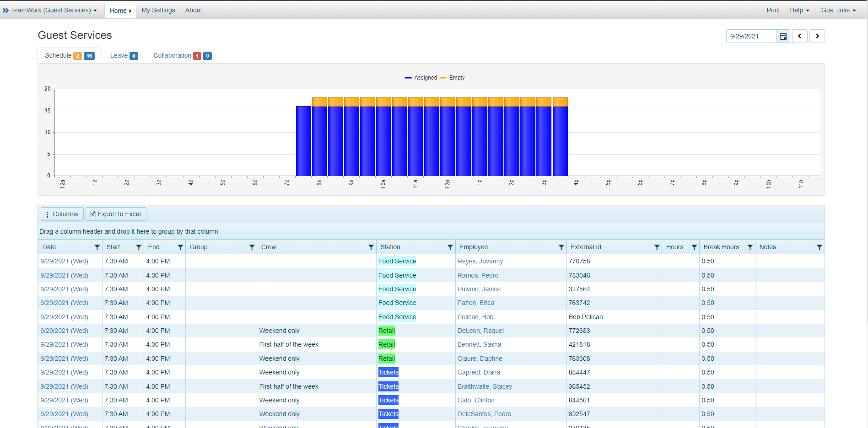Open the filter funnel on the Employee column
This screenshot has width=868, height=428.
tap(561, 247)
